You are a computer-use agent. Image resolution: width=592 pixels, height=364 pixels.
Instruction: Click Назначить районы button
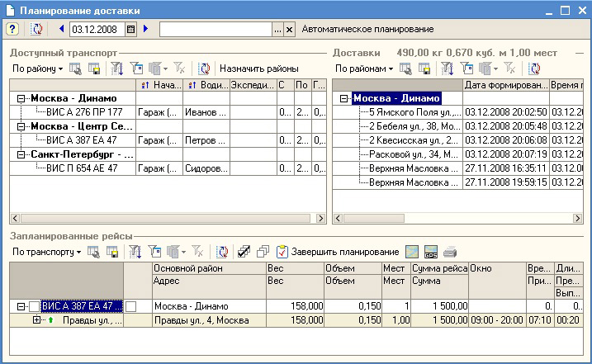pos(258,69)
